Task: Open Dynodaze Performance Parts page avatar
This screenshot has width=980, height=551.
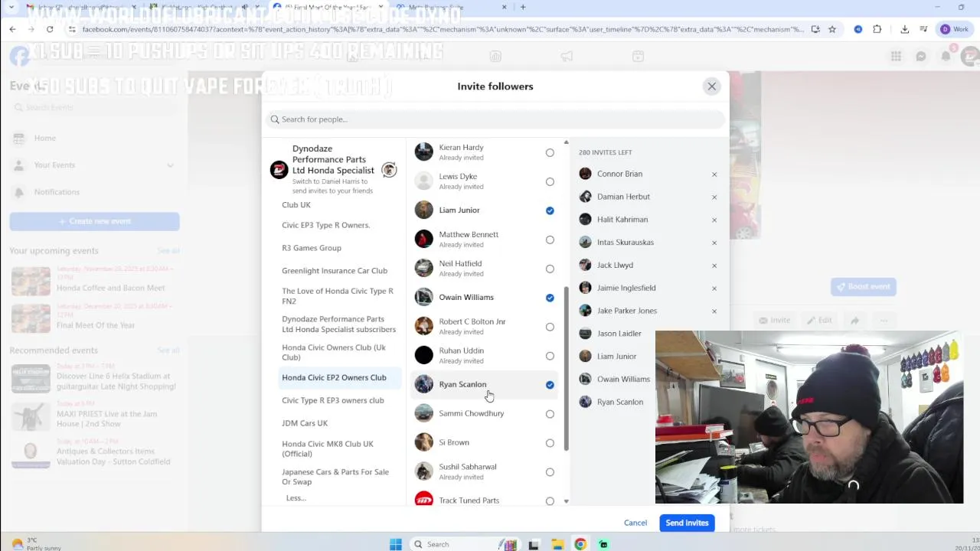Action: 279,170
